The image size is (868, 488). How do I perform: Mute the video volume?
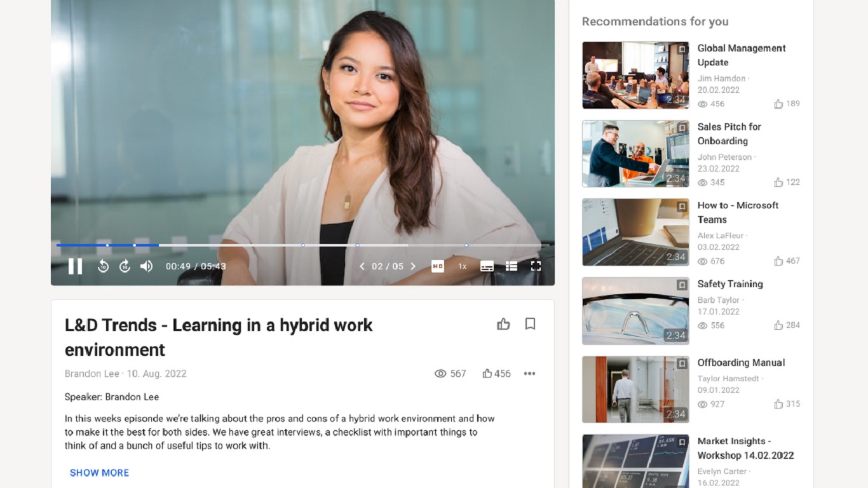point(146,266)
